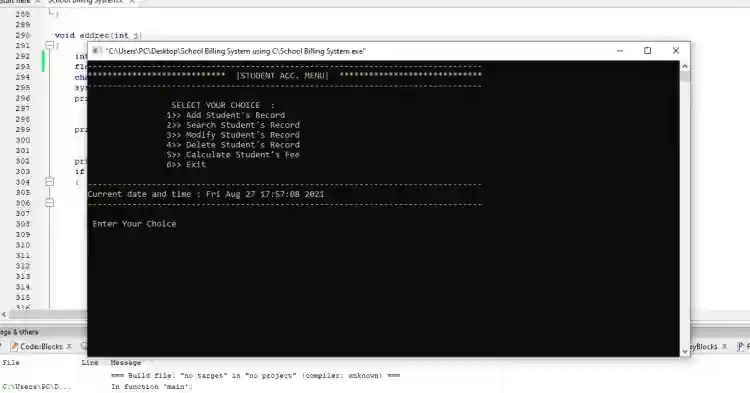The width and height of the screenshot is (750, 393).
Task: Close the 'School Billing System.c' editor tab
Action: point(132,2)
